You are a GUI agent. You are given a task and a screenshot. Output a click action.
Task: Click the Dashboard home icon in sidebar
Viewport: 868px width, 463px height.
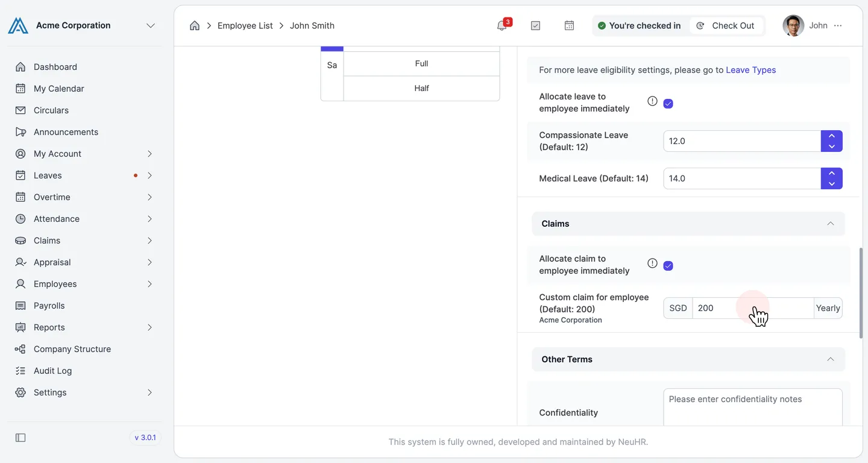click(x=20, y=67)
